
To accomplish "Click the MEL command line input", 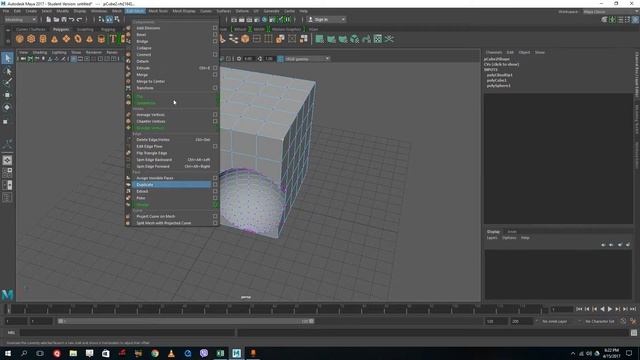I will (127, 333).
